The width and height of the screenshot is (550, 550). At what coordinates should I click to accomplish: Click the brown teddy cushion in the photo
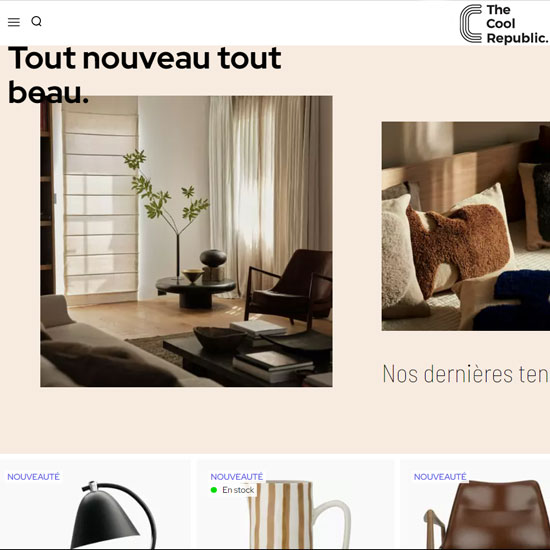[x=459, y=247]
